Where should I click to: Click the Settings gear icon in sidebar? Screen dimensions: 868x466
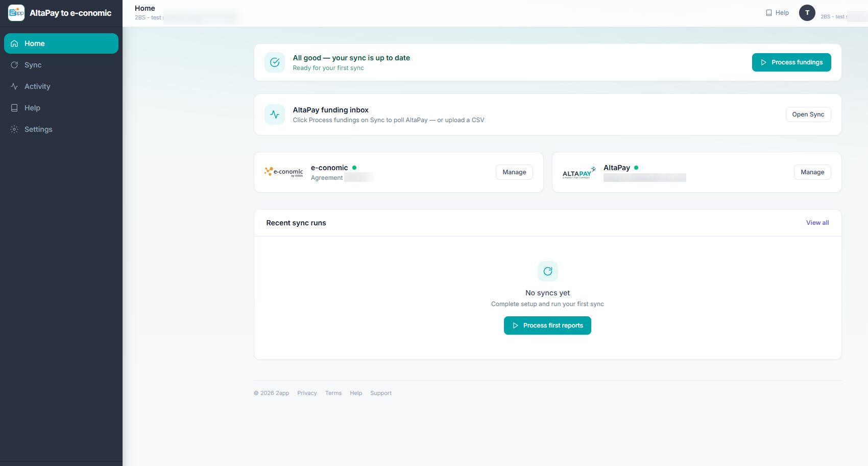coord(14,129)
